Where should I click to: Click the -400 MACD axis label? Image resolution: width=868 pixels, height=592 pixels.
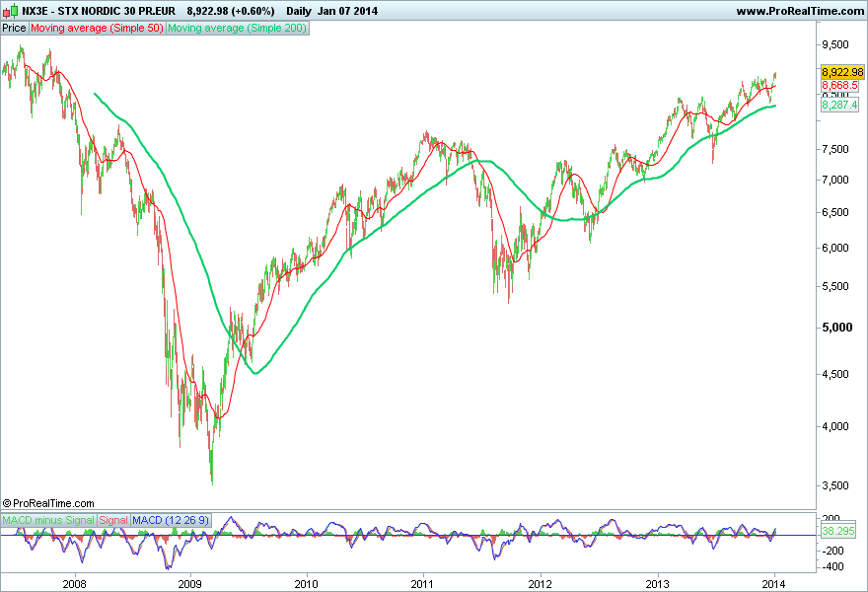coord(832,566)
